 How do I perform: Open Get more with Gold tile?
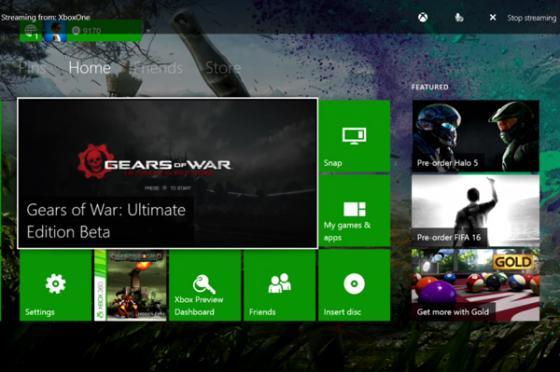pyautogui.click(x=475, y=285)
